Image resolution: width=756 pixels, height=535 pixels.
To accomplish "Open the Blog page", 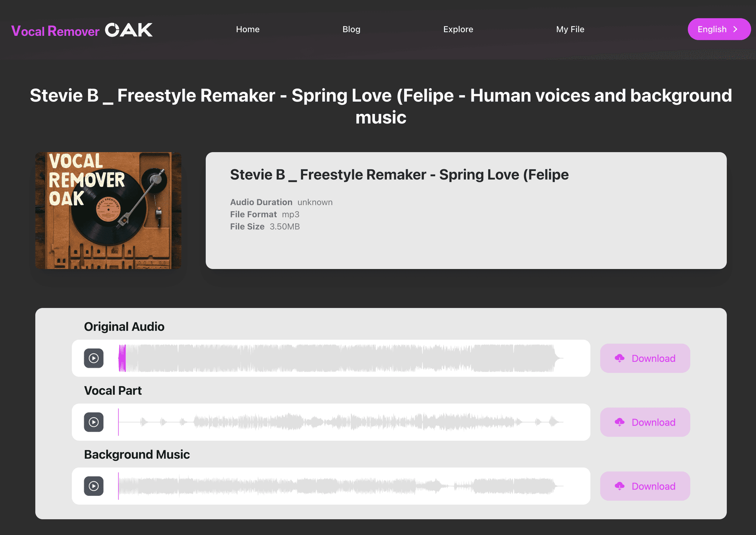I will tap(351, 29).
